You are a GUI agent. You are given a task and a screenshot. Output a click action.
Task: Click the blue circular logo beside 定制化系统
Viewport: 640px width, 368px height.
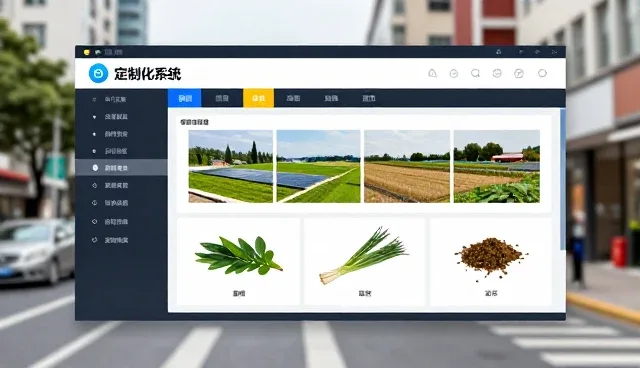coord(98,73)
